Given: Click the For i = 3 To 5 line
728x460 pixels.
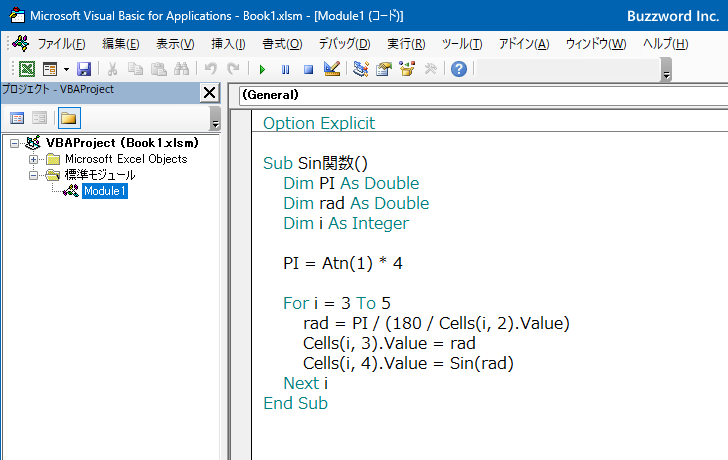Looking at the screenshot, I should (x=337, y=303).
